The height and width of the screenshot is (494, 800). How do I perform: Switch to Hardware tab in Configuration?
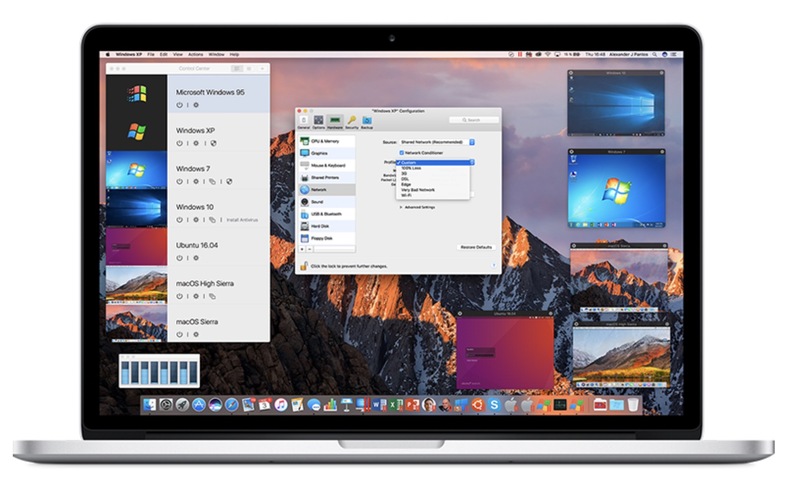335,122
